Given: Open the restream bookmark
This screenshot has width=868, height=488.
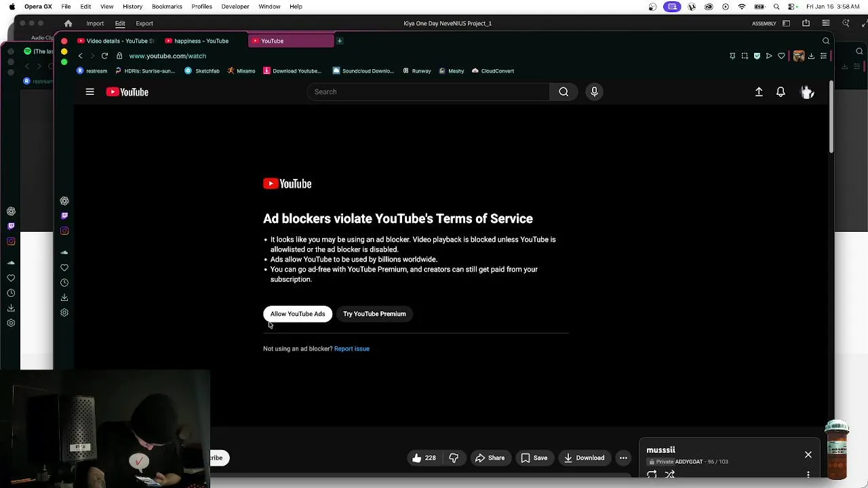Looking at the screenshot, I should pos(92,70).
